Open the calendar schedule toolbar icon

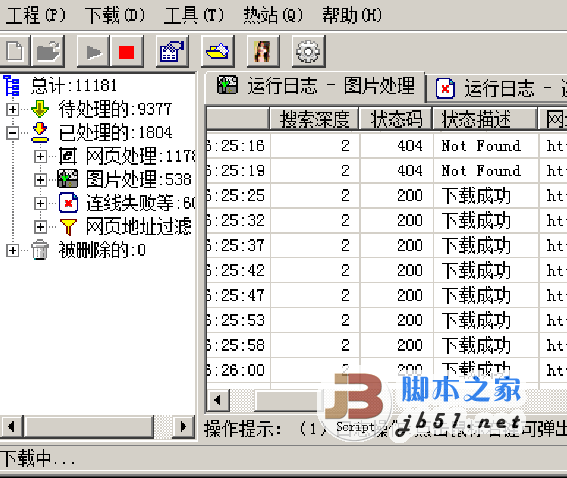(x=172, y=52)
